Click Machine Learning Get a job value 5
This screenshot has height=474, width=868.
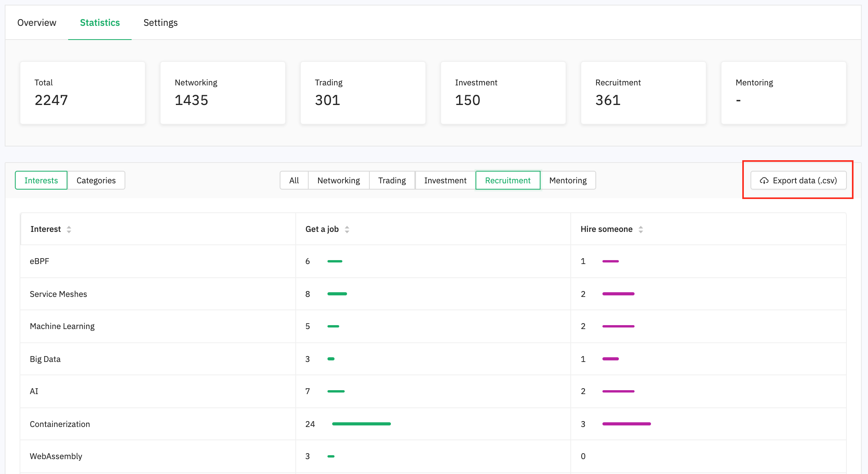pyautogui.click(x=308, y=326)
